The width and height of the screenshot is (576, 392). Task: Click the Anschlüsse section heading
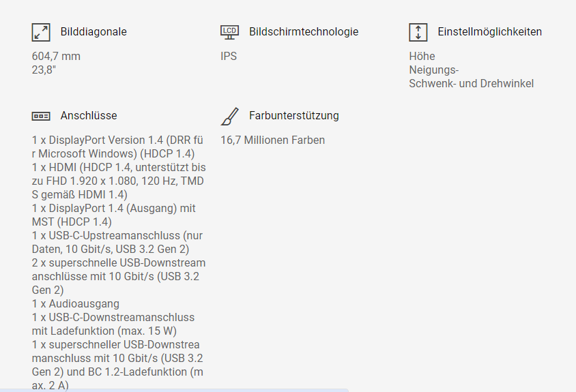89,116
